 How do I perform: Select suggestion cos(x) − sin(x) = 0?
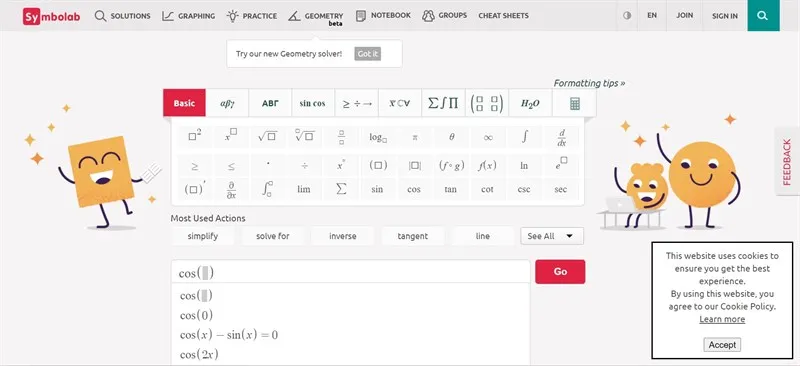pos(229,335)
